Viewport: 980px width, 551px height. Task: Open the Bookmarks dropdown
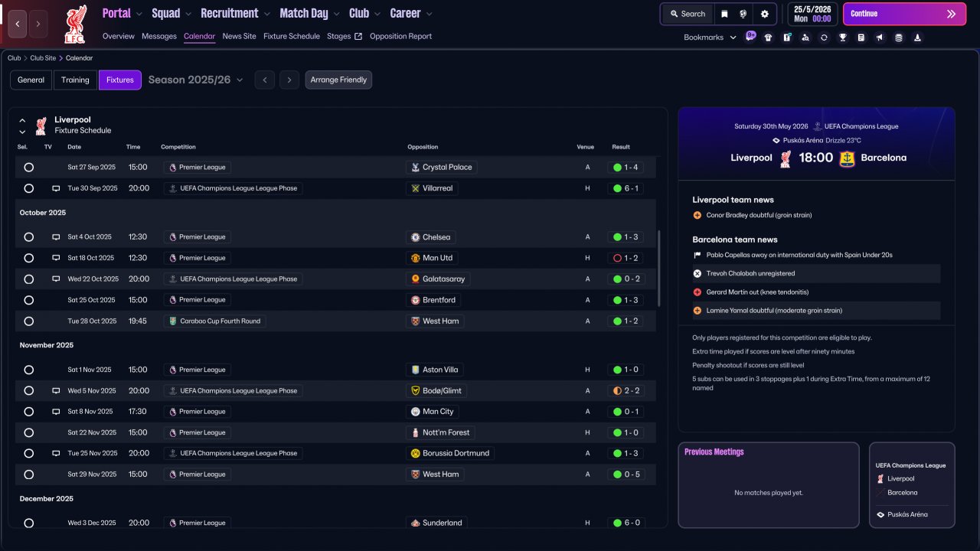710,37
